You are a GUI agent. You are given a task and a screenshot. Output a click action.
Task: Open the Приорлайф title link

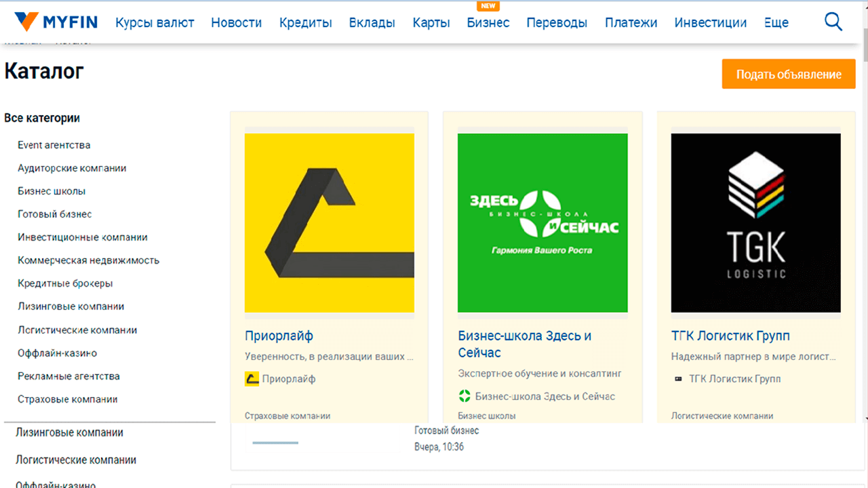[279, 335]
